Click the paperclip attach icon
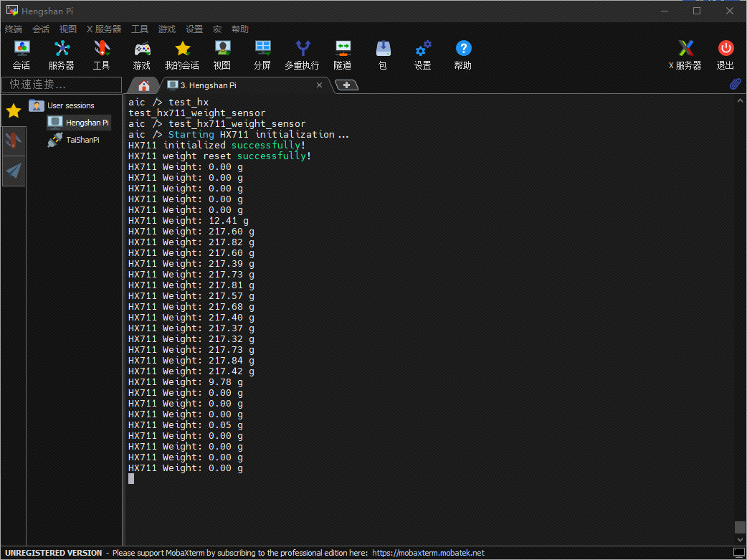747x560 pixels. click(x=735, y=85)
